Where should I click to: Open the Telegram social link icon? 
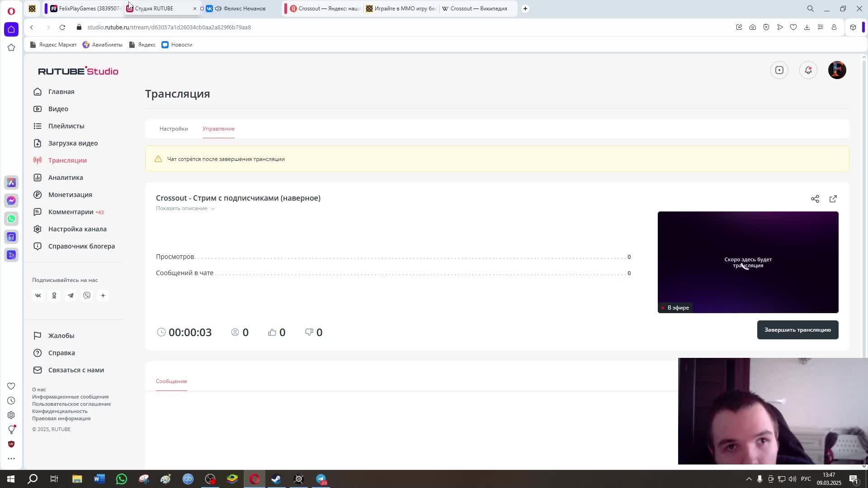pyautogui.click(x=71, y=296)
